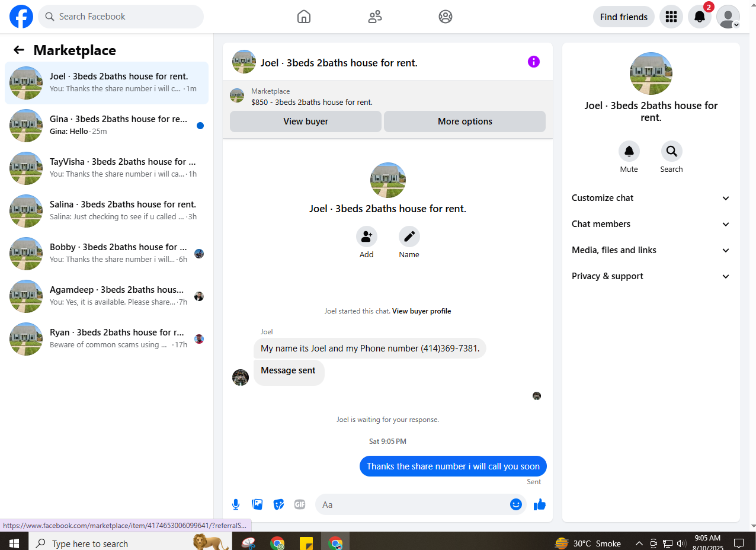Open Gina conversation with unread Hello
This screenshot has width=756, height=550.
[107, 126]
